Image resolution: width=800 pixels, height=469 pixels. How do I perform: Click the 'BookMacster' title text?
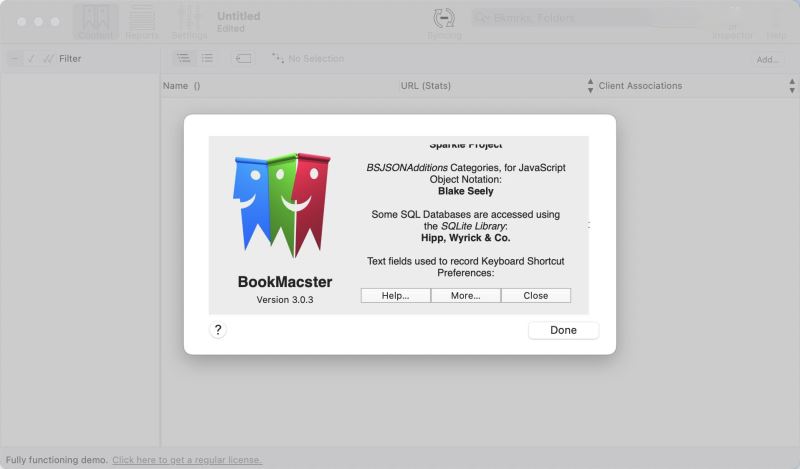[x=285, y=282]
